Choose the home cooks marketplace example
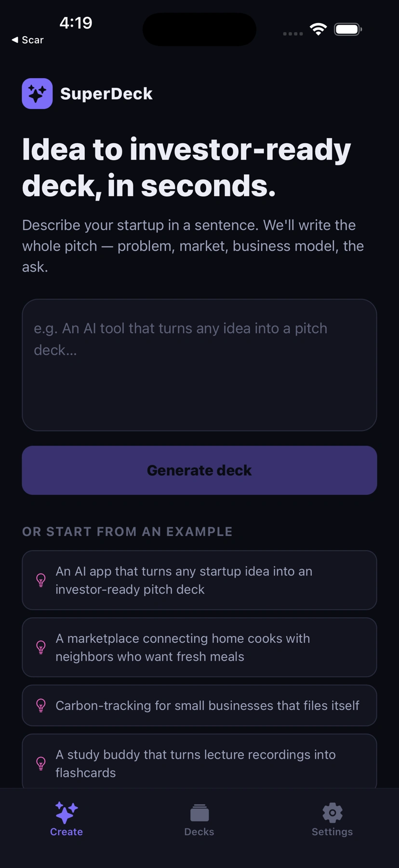The width and height of the screenshot is (399, 868). [199, 647]
